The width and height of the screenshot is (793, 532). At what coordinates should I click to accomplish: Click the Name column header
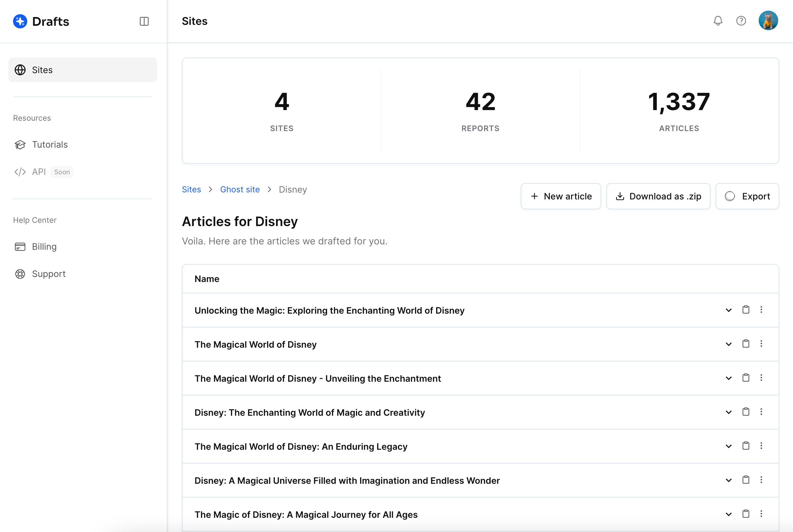(x=207, y=279)
